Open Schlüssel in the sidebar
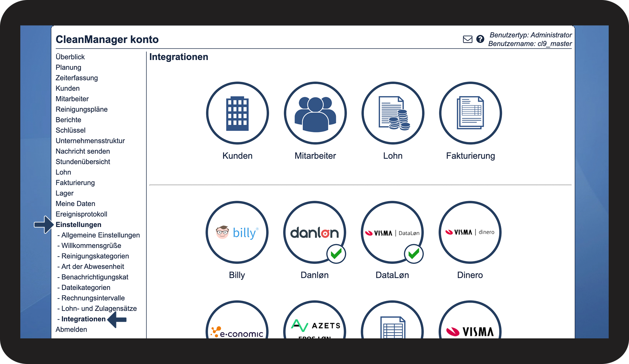 (70, 130)
